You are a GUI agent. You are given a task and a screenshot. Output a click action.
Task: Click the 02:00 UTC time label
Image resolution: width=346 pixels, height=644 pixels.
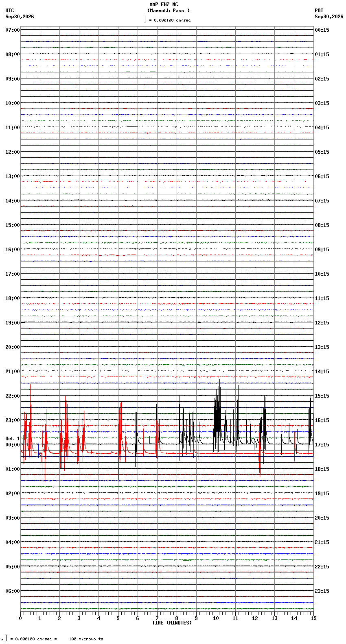(13, 494)
